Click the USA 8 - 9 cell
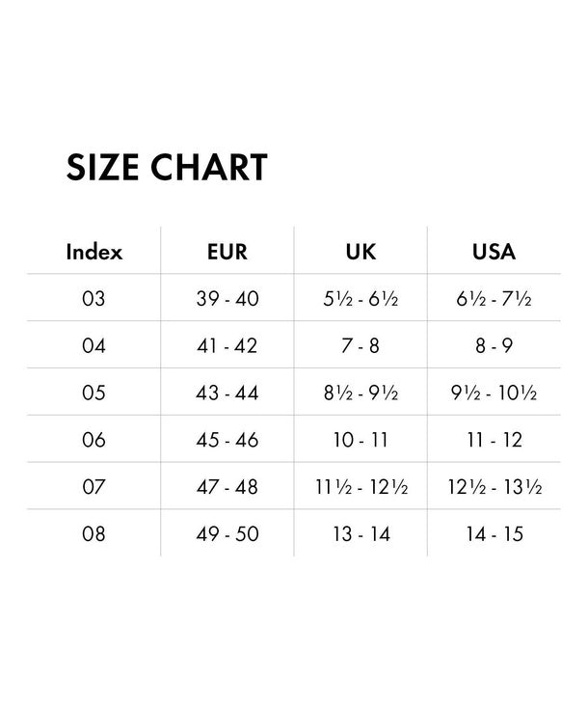588x706 pixels. pos(494,345)
